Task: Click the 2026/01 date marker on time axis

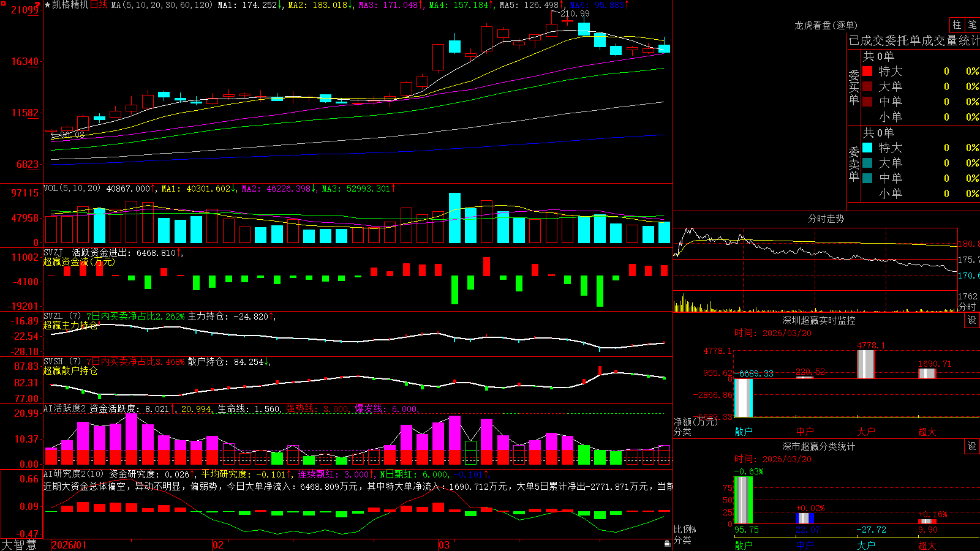Action: coord(69,545)
